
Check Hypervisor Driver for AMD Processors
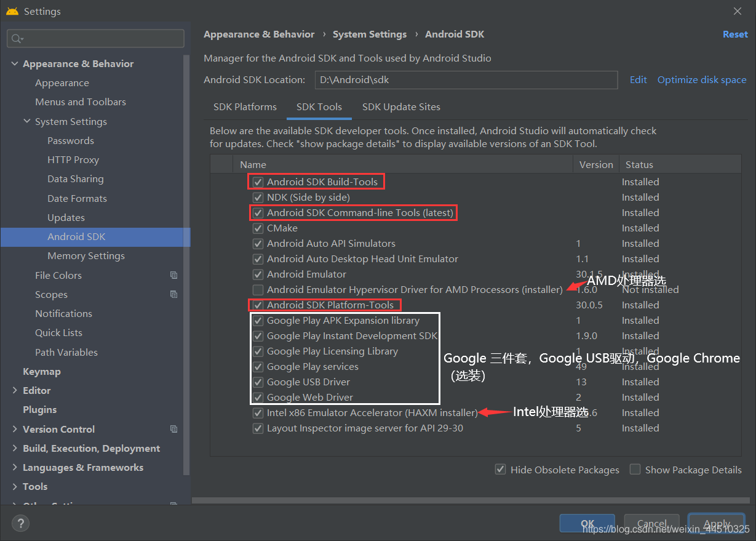pyautogui.click(x=258, y=290)
